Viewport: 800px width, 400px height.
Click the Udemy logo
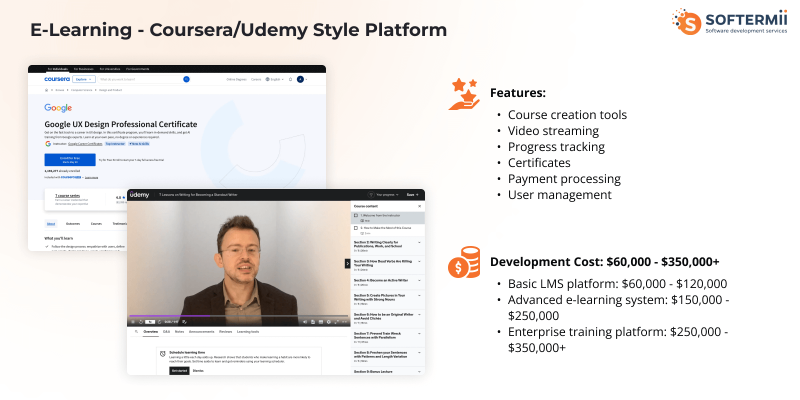tap(139, 194)
